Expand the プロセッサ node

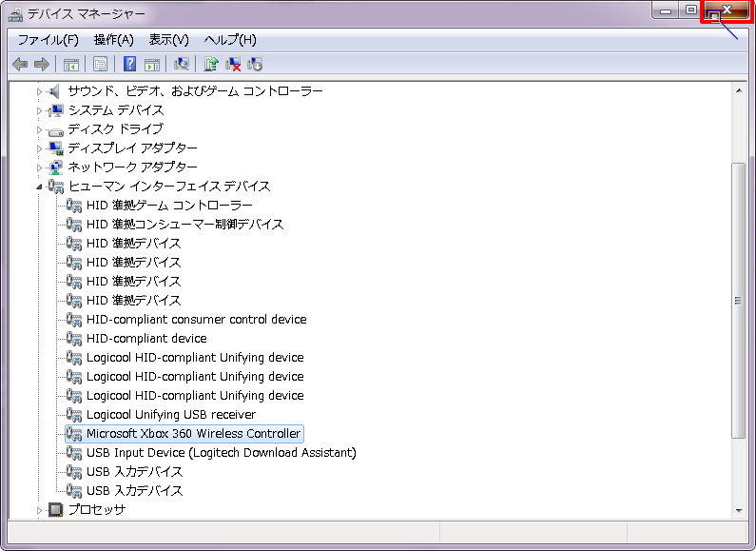click(x=39, y=509)
